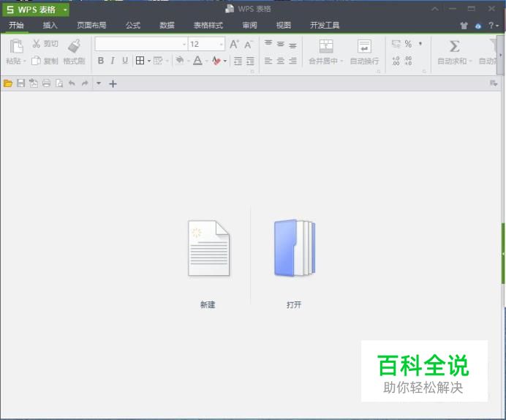This screenshot has width=506, height=420.
Task: Click the Wrap Text (自动换行) icon
Action: click(364, 47)
